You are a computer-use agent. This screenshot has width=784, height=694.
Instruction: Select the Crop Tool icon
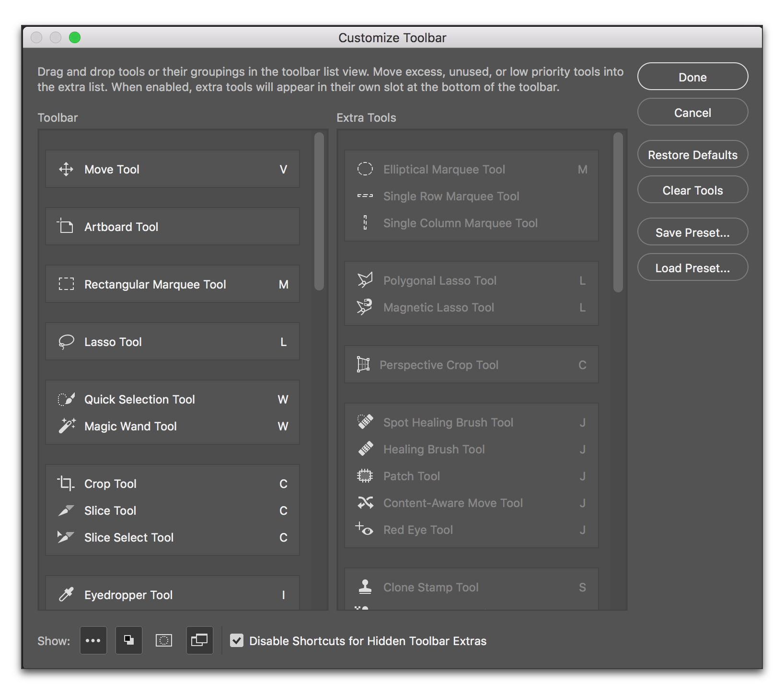[66, 483]
